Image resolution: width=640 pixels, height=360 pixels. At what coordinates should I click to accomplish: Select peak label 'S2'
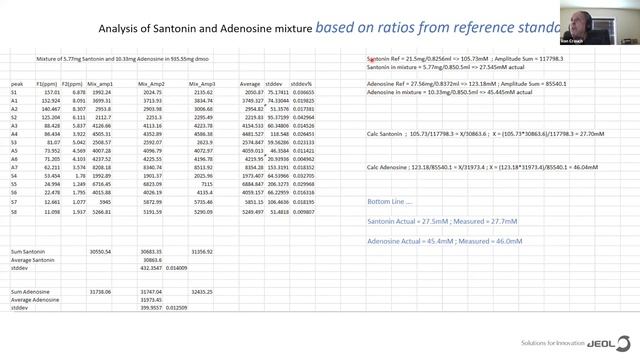point(14,118)
